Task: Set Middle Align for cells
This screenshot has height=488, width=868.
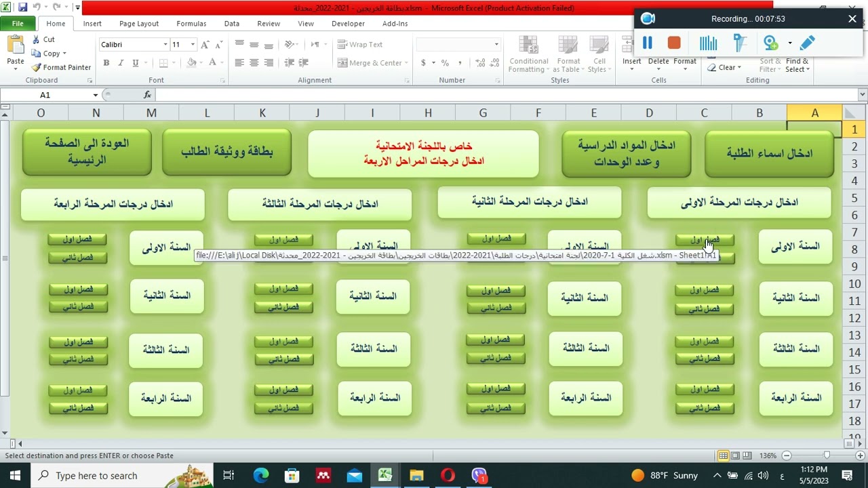Action: click(x=254, y=44)
